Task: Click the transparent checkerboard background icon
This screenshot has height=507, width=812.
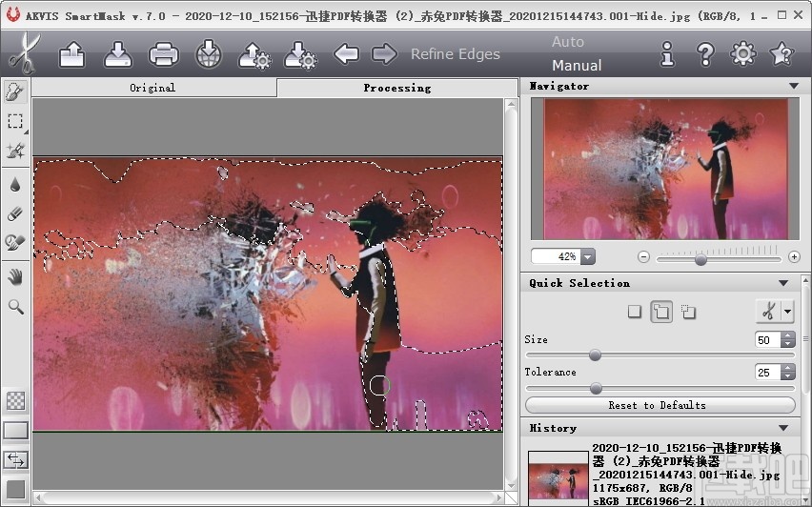Action: coord(15,401)
